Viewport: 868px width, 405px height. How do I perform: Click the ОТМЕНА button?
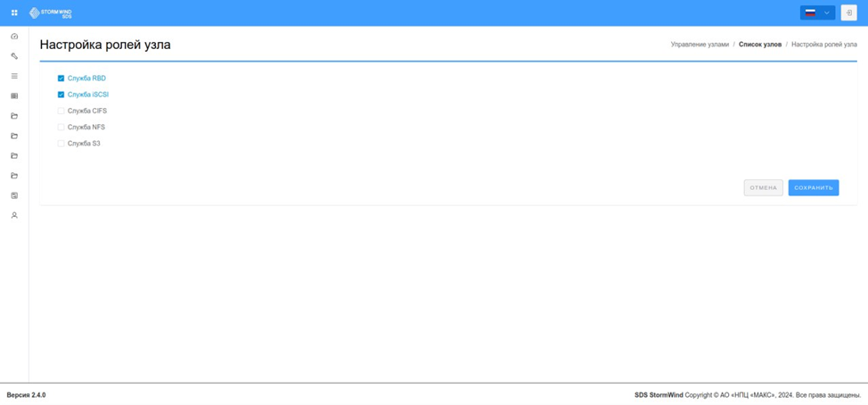click(x=764, y=188)
